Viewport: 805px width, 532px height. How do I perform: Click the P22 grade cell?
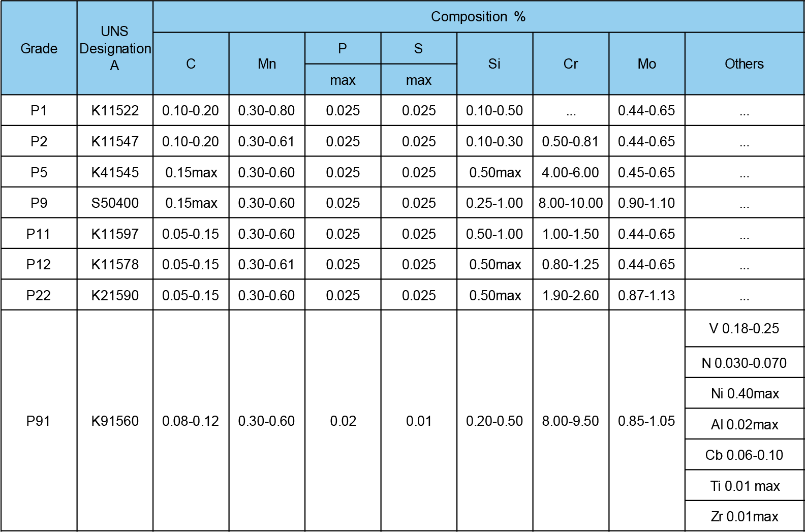[39, 295]
